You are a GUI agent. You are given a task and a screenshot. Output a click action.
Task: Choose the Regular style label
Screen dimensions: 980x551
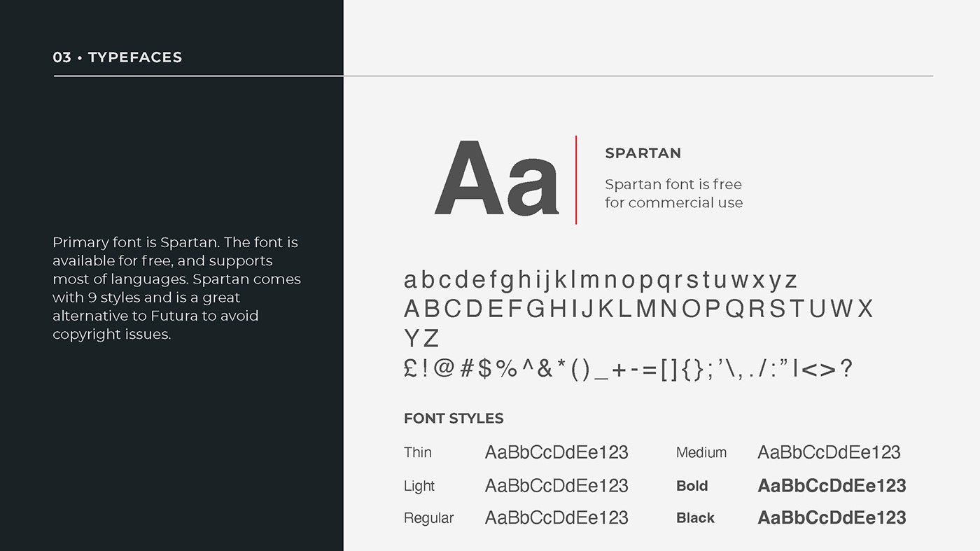click(428, 518)
